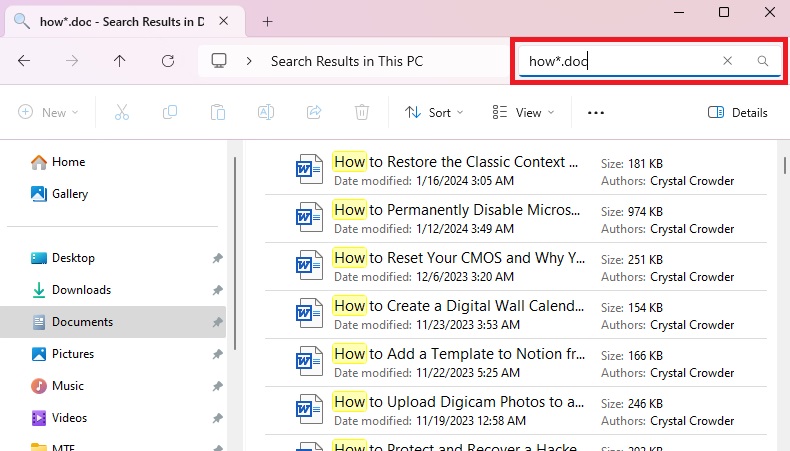
Task: Click the Delete trash icon
Action: click(x=362, y=112)
